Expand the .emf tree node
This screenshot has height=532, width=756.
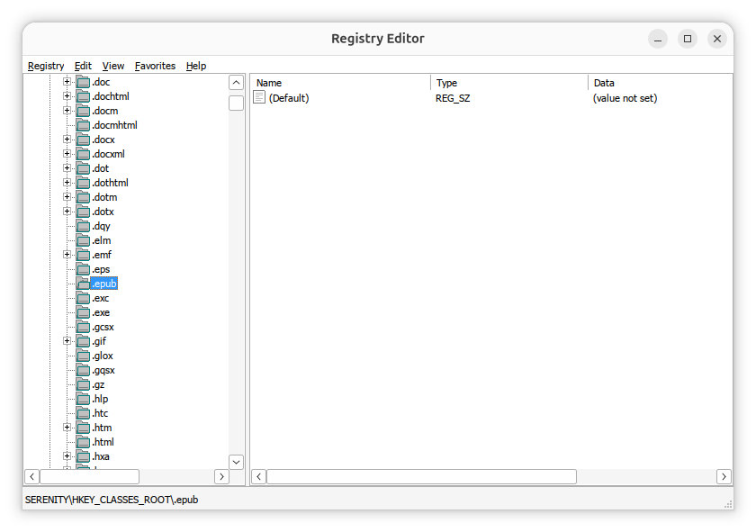(x=67, y=255)
